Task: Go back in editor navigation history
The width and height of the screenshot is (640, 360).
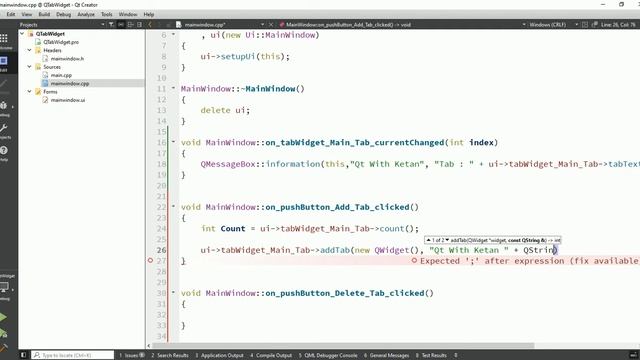Action: point(150,24)
